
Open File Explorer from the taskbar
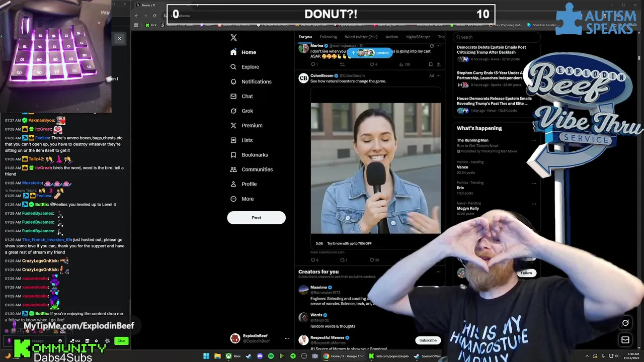pyautogui.click(x=217, y=356)
